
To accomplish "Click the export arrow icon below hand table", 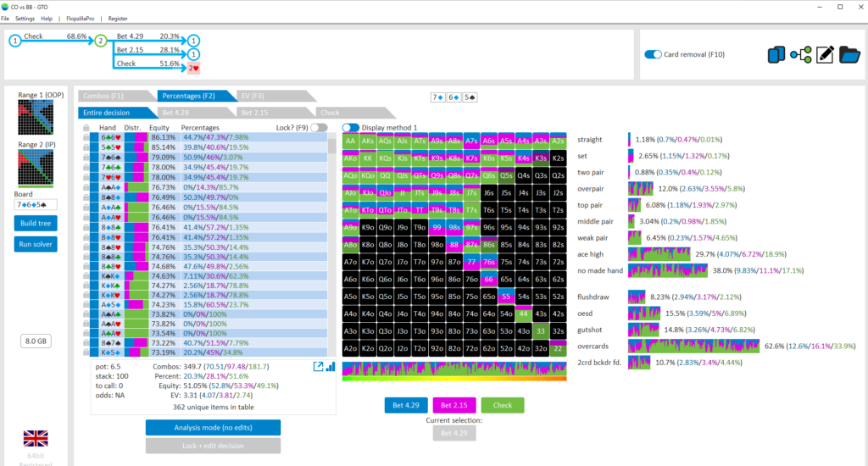I will coord(318,367).
